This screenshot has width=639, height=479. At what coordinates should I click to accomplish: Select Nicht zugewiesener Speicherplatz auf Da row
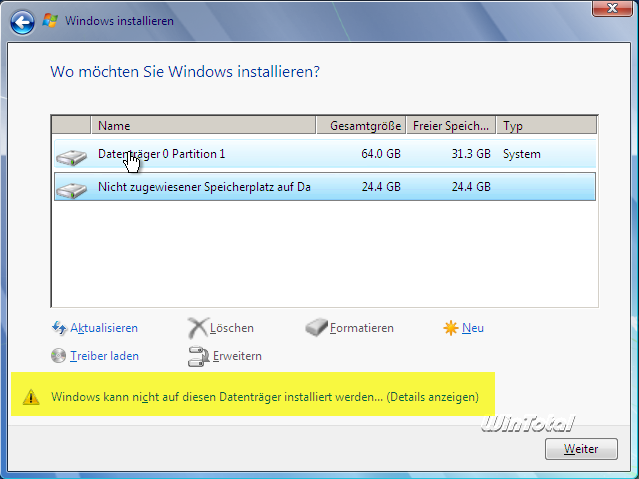(325, 187)
